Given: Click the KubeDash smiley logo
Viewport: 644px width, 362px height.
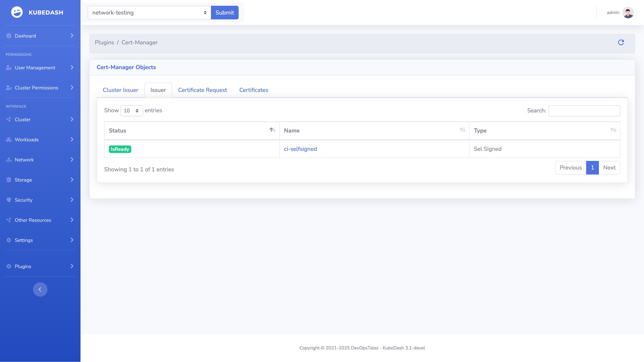Looking at the screenshot, I should point(17,12).
